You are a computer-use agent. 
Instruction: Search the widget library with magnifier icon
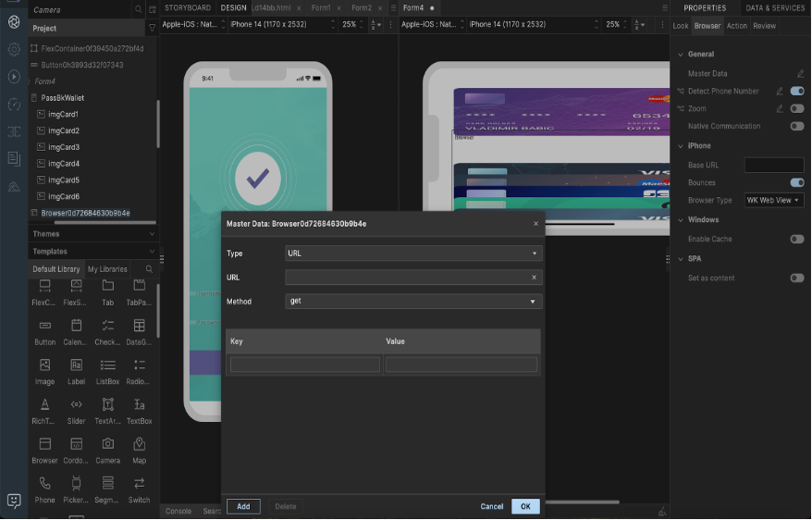149,269
